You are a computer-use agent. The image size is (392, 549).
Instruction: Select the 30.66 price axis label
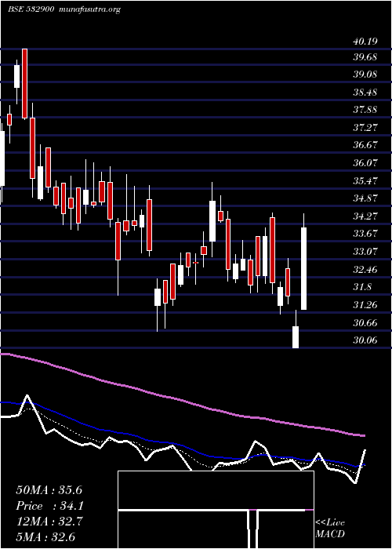(x=365, y=322)
